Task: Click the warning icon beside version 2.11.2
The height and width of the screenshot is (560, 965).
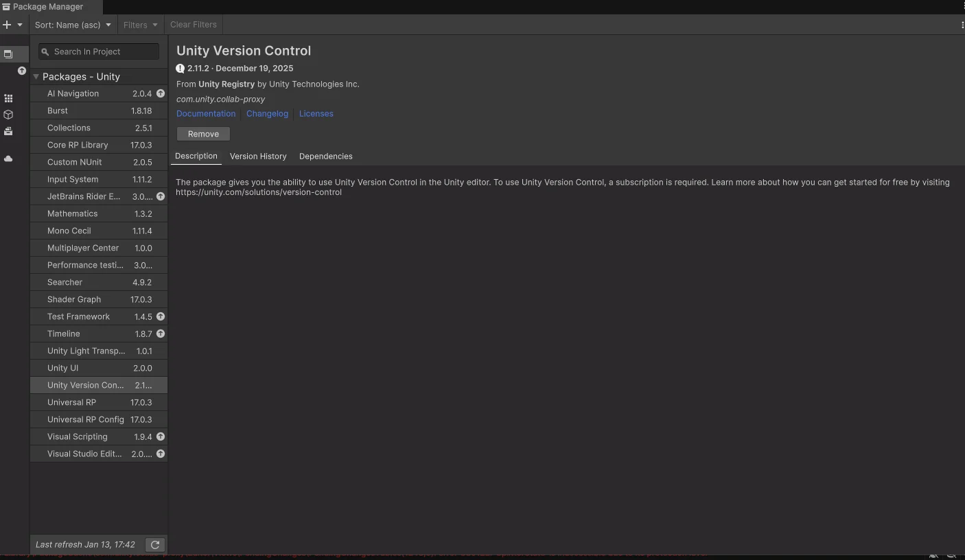Action: tap(181, 68)
